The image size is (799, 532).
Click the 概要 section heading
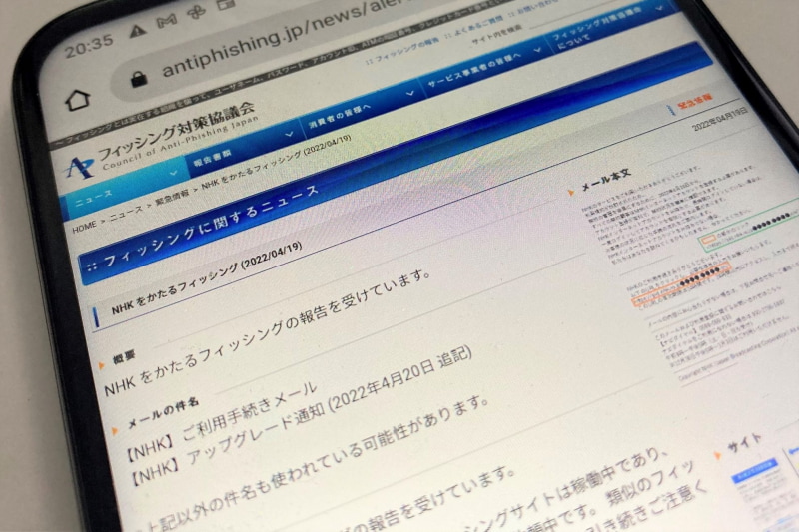click(124, 357)
